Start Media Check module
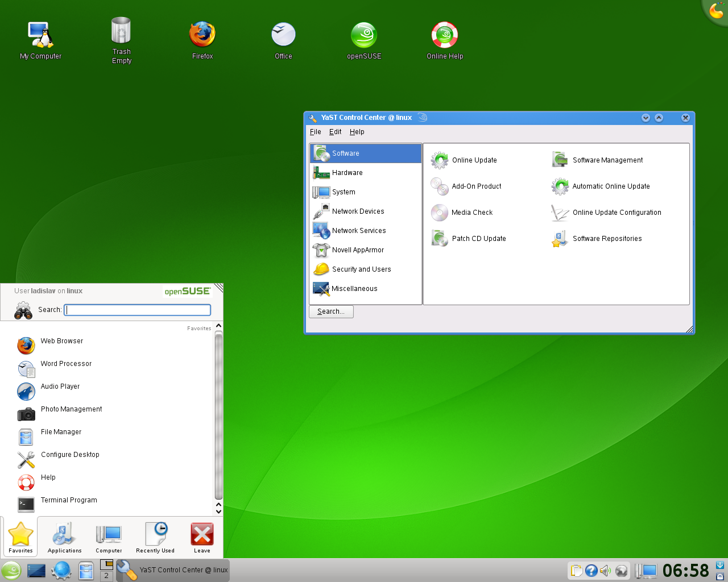The width and height of the screenshot is (728, 582). click(461, 213)
